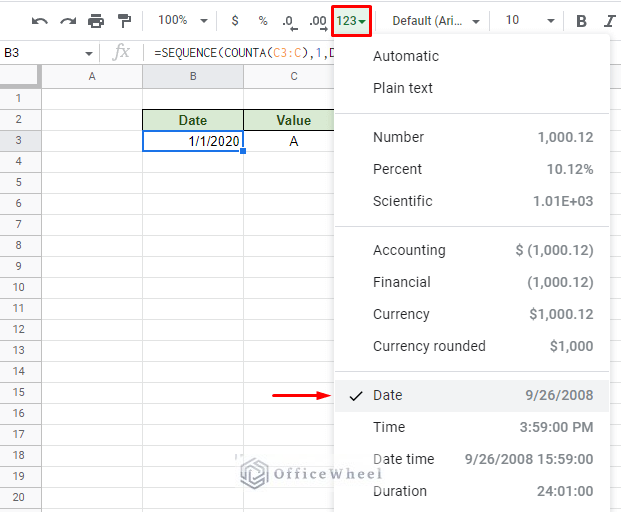
Task: Select the Value header cell
Action: click(289, 120)
